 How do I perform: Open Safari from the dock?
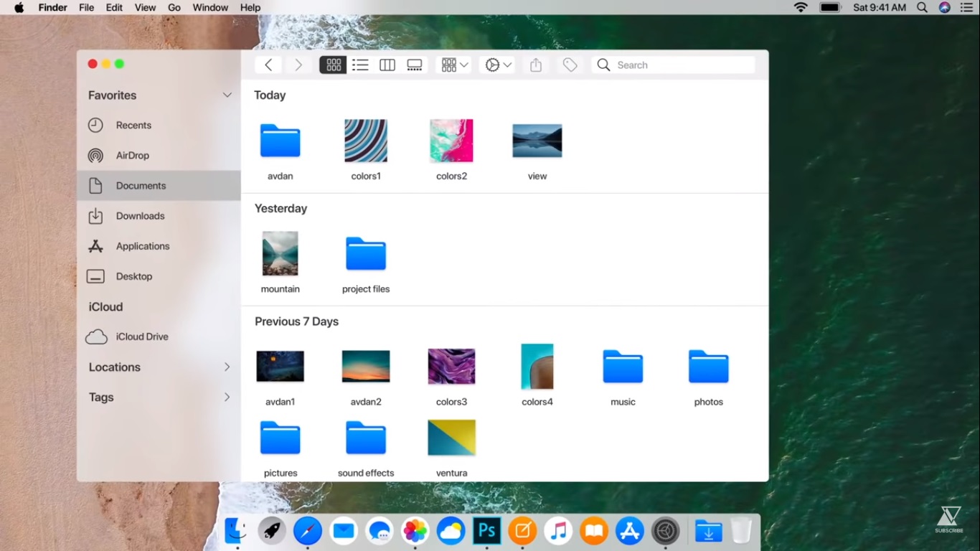(308, 531)
